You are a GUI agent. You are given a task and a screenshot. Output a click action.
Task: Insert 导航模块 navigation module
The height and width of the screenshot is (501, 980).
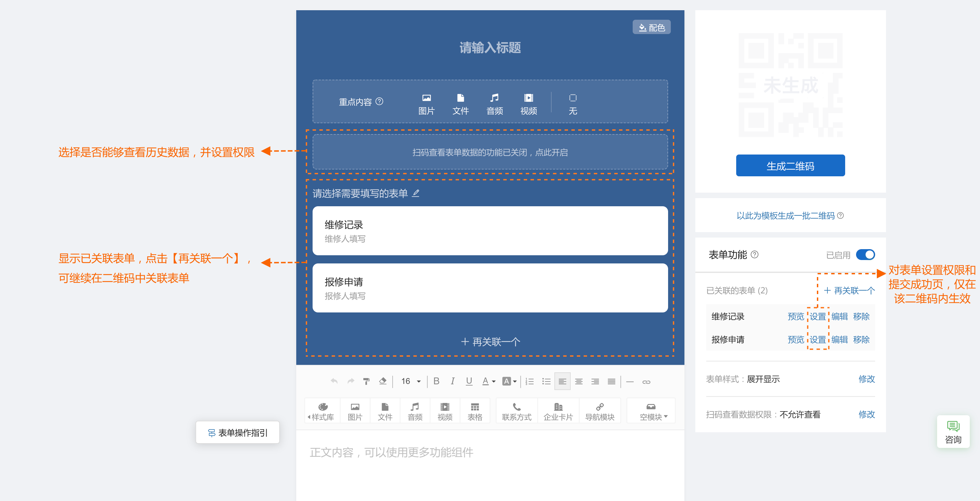[600, 411]
